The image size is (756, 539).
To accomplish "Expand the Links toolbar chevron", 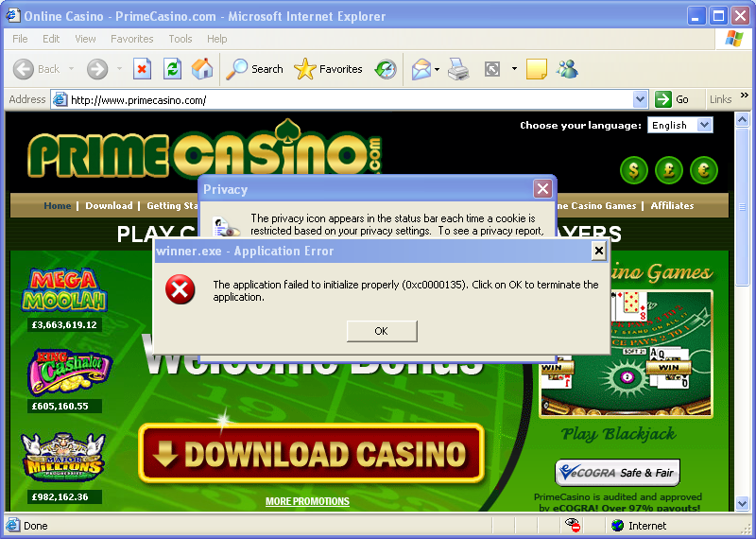I will pyautogui.click(x=744, y=96).
